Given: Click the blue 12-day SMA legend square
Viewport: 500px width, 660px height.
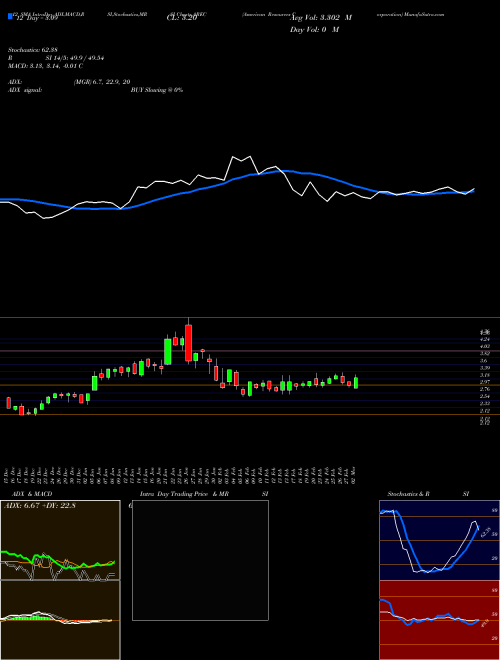Looking at the screenshot, I should (x=10, y=17).
